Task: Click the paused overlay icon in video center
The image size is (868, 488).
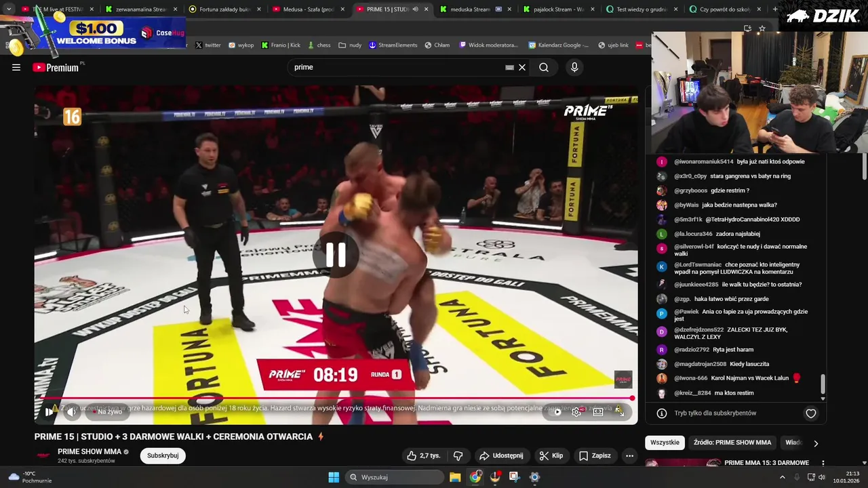Action: pyautogui.click(x=336, y=255)
